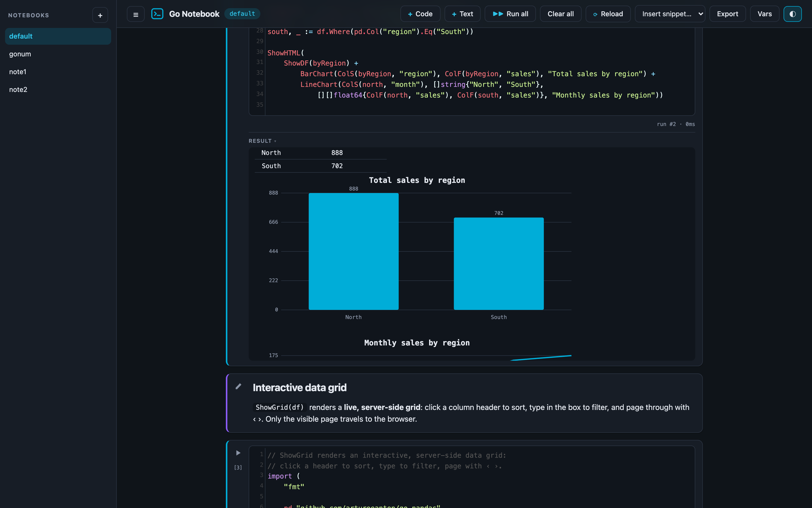
Task: Place cursor on ShowHTML( code line
Action: tap(285, 53)
